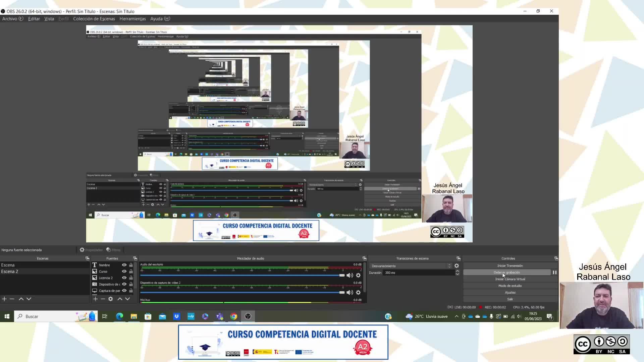Pause recording with the pause icon

[554, 273]
